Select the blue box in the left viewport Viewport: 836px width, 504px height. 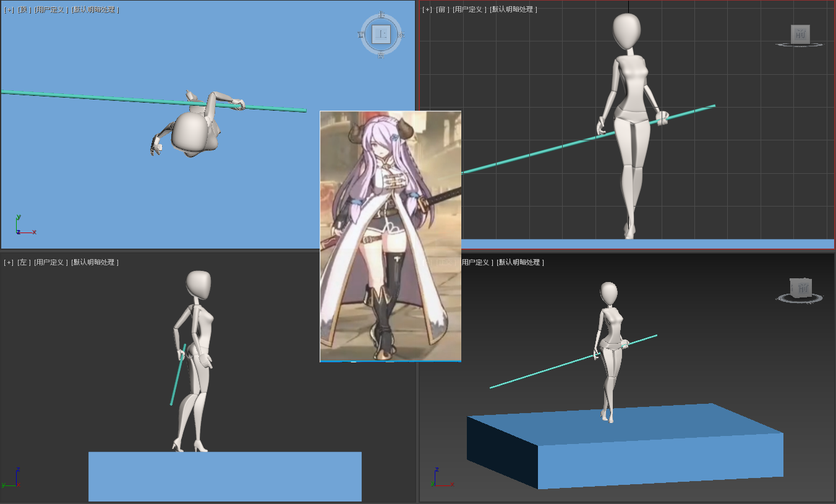[225, 476]
